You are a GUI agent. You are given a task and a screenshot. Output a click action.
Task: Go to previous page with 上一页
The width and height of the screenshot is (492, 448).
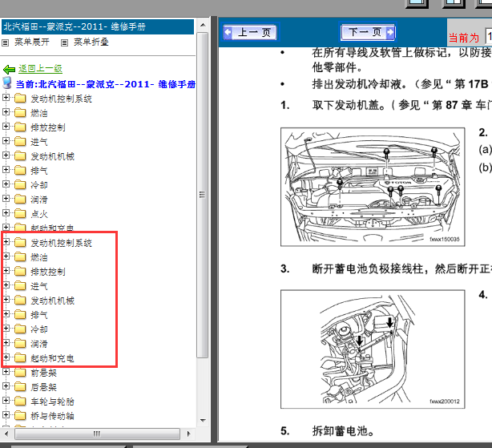coord(250,32)
